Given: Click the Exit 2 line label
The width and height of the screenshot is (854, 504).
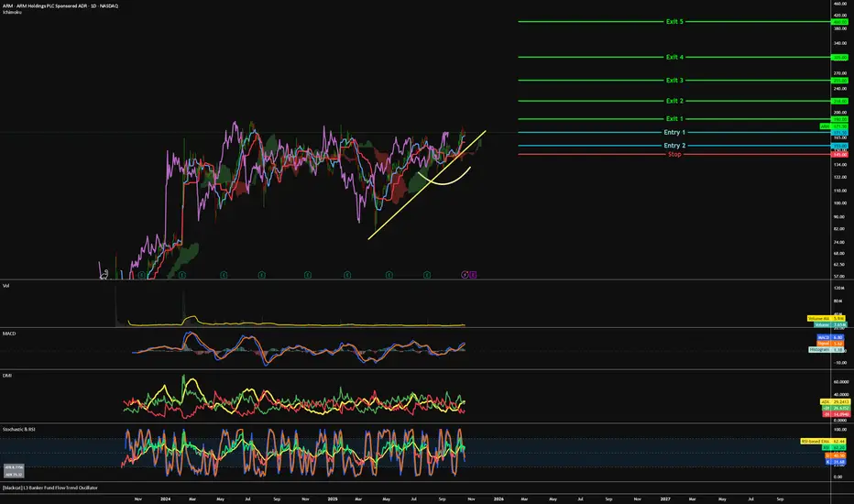Looking at the screenshot, I should (674, 101).
